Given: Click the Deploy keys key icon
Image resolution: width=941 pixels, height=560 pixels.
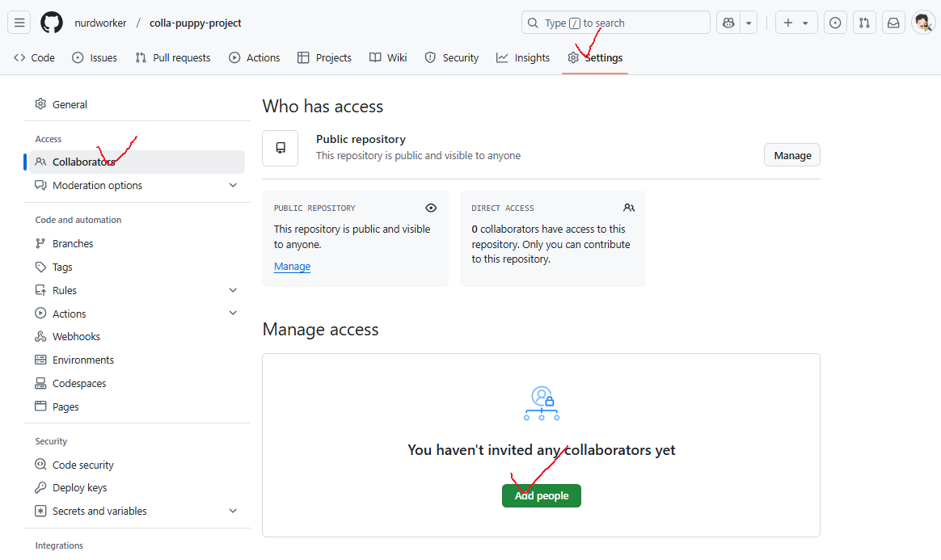Looking at the screenshot, I should (x=40, y=487).
